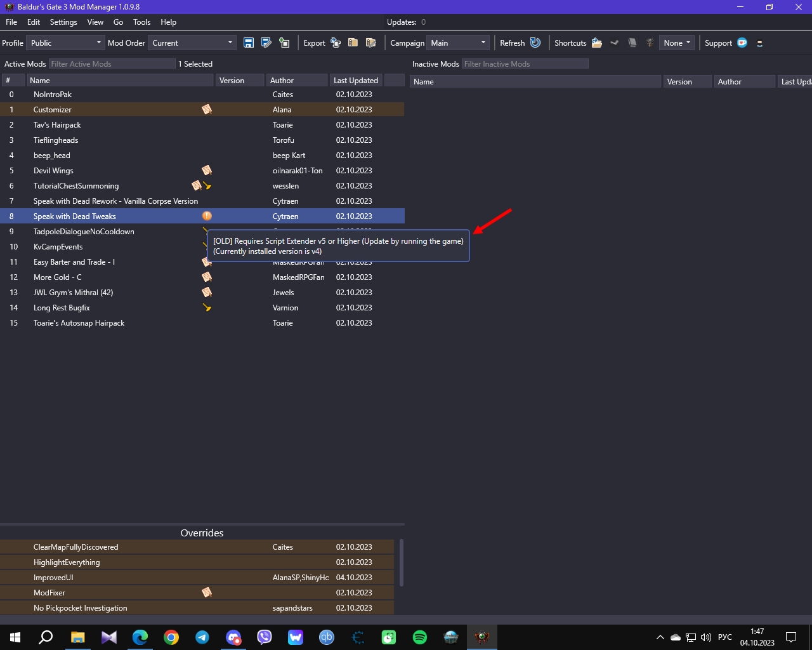This screenshot has height=650, width=812.
Task: Add a new mod order with the plus icon
Action: tap(284, 43)
